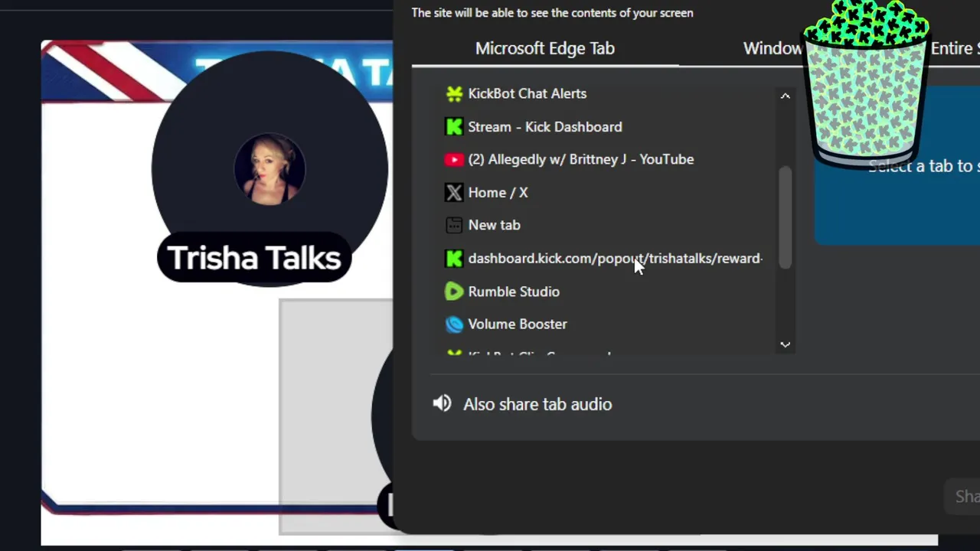Switch to the Entire Screen sharing tab
This screenshot has height=551, width=980.
955,48
